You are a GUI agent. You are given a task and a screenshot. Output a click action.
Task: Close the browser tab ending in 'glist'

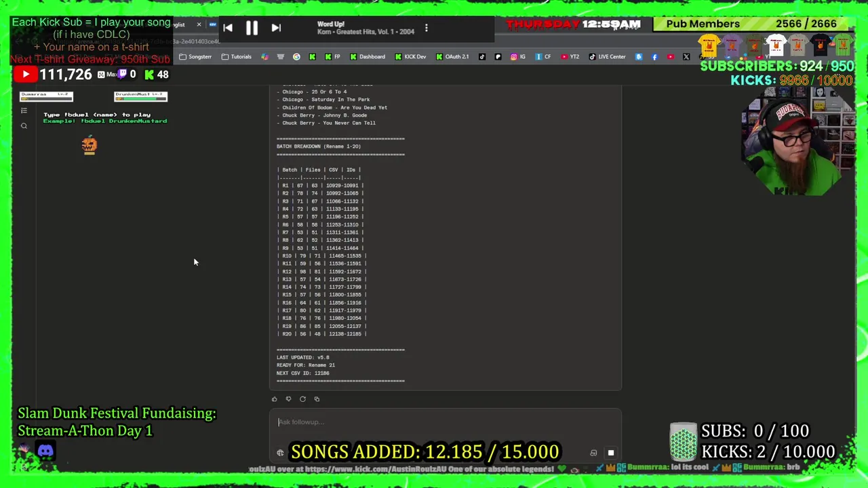(199, 25)
